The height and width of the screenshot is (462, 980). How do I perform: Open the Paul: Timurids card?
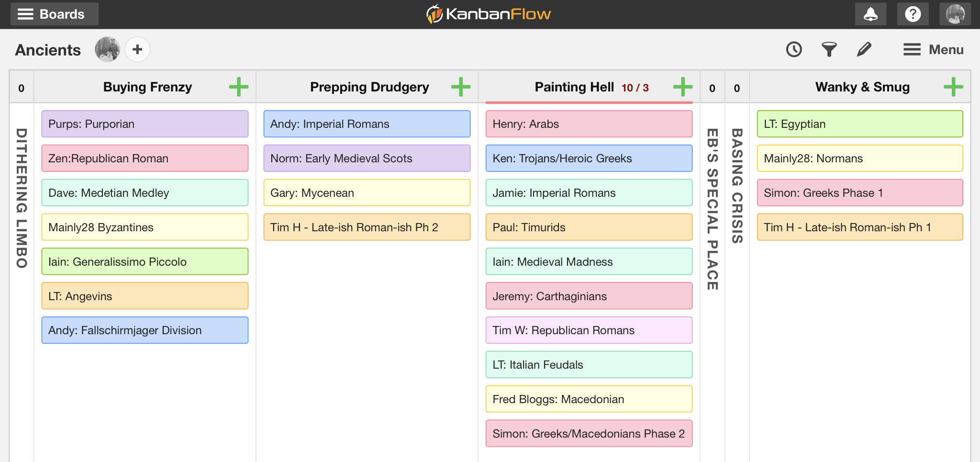point(589,227)
